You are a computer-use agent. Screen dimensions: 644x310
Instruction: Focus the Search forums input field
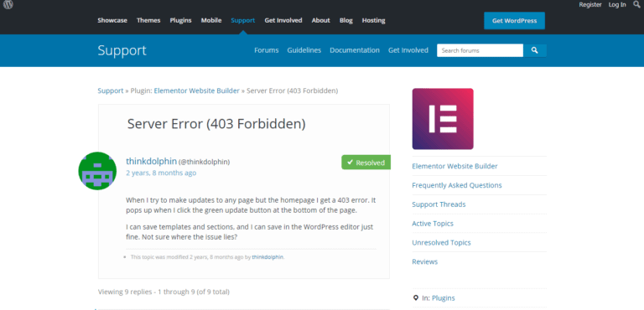480,50
